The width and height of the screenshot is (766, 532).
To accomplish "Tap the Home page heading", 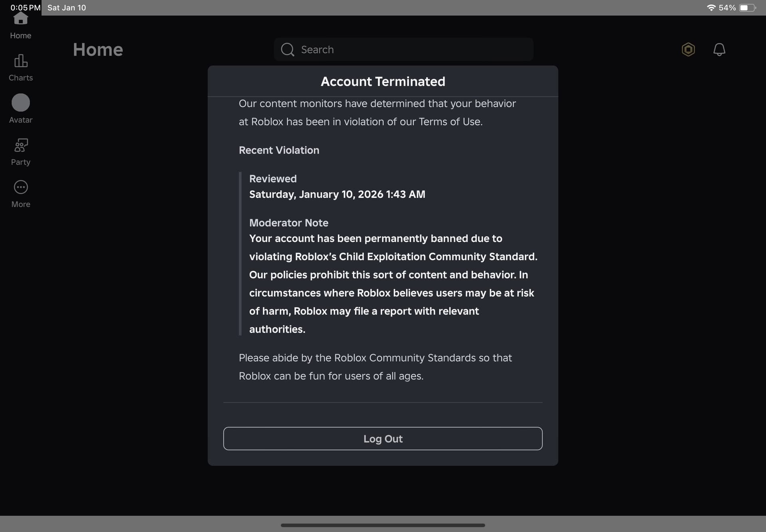I will tap(98, 49).
